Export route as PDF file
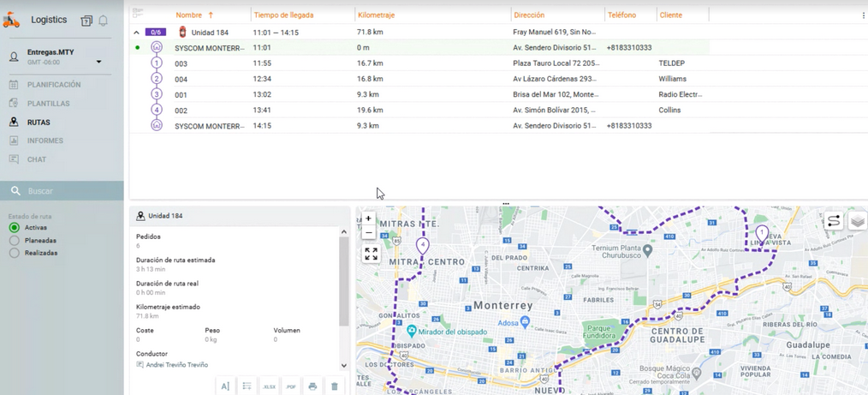Viewport: 868px width, 395px height. [291, 386]
